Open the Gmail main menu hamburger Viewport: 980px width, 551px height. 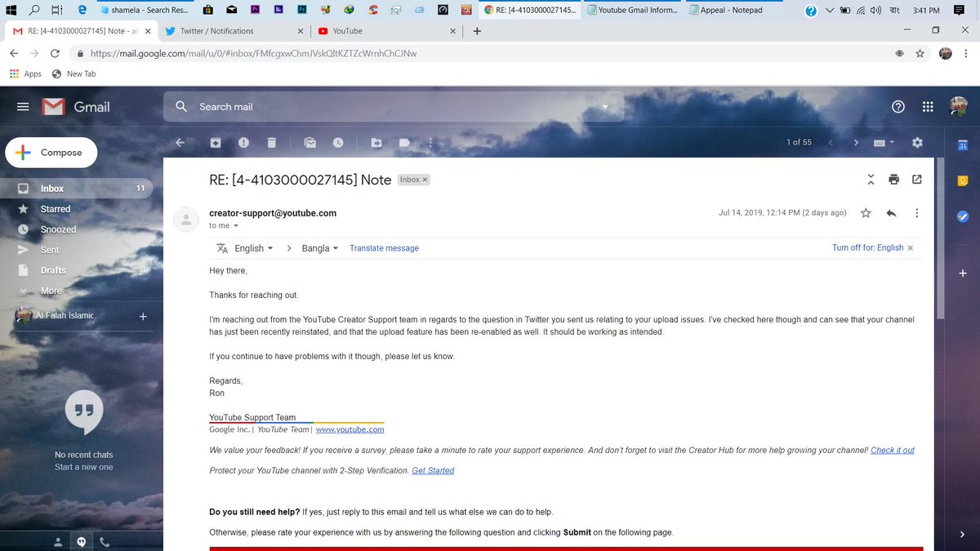(x=23, y=107)
